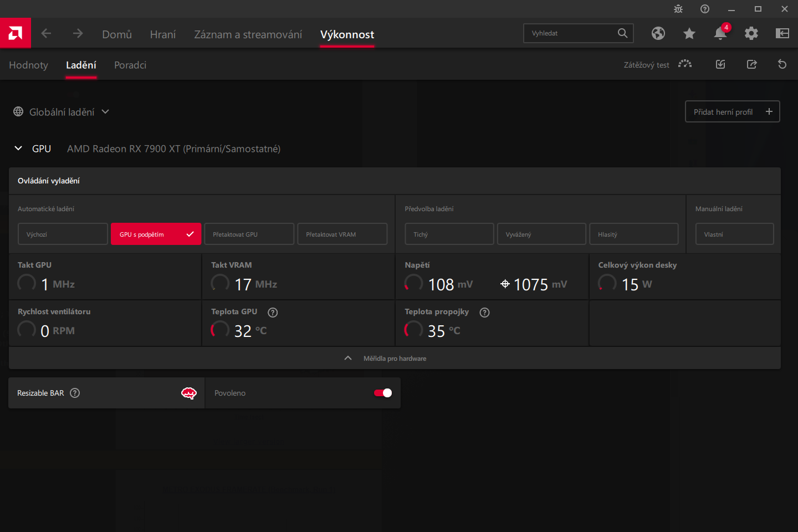The height and width of the screenshot is (532, 798).
Task: Go forward with the right arrow icon
Action: (x=78, y=34)
